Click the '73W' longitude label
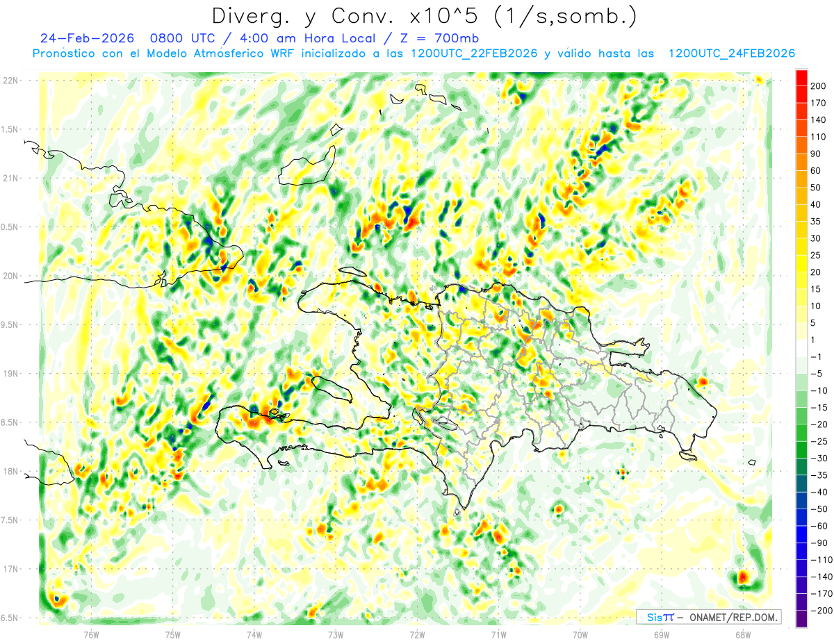This screenshot has height=644, width=834. pos(336,634)
